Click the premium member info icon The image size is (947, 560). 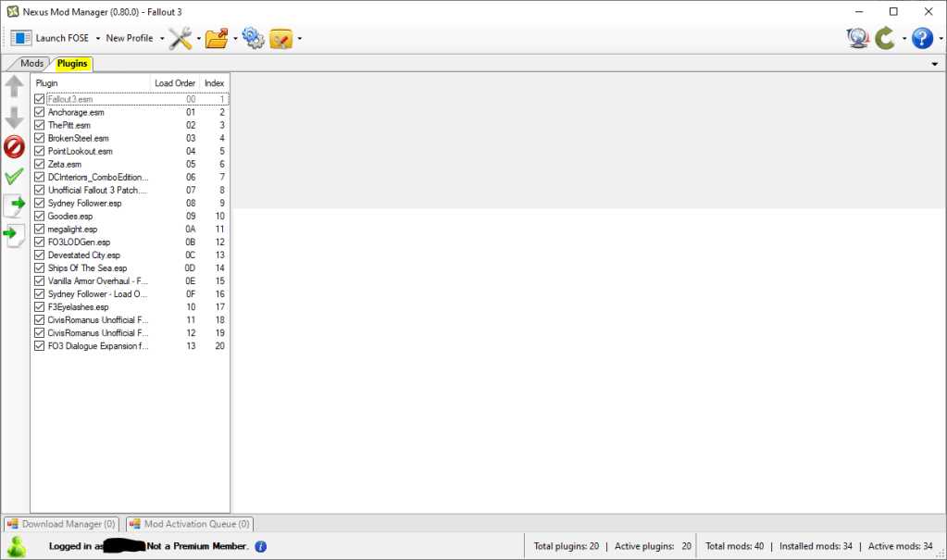pos(261,546)
